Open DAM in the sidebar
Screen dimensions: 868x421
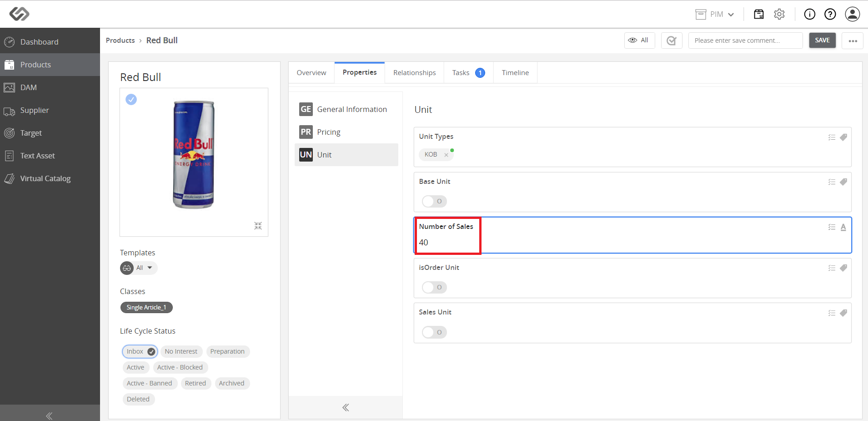[50, 87]
